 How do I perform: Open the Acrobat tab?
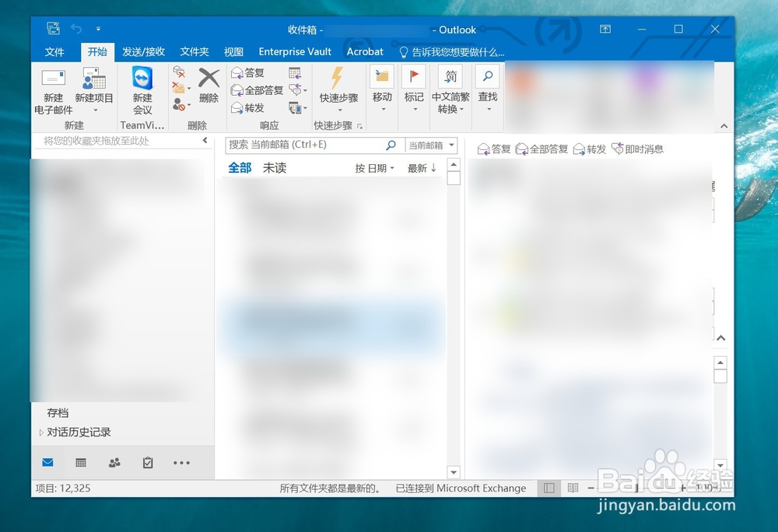[x=365, y=51]
